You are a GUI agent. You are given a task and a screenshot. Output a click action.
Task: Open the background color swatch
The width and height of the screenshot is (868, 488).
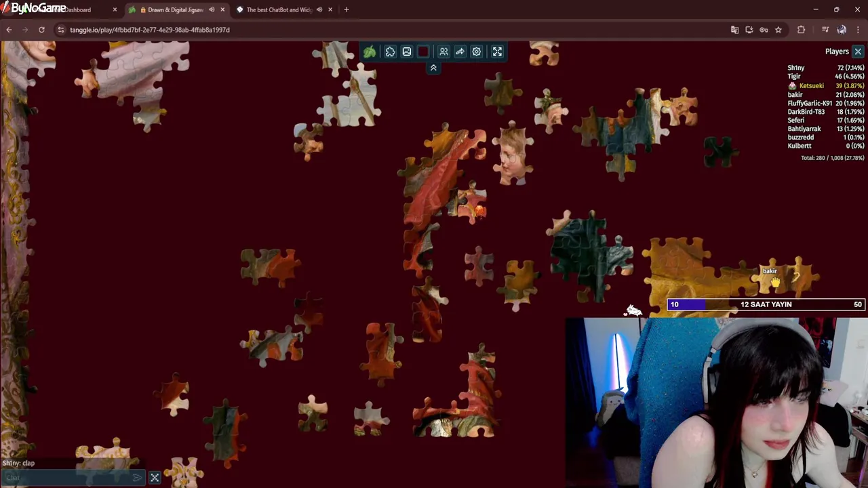423,52
